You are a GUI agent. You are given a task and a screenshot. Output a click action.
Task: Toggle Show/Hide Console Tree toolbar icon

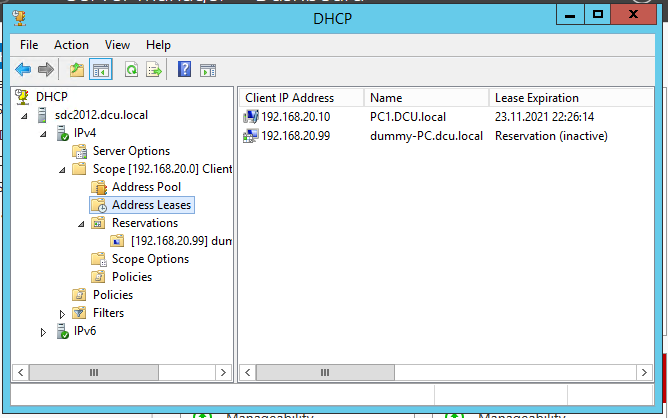pyautogui.click(x=100, y=69)
